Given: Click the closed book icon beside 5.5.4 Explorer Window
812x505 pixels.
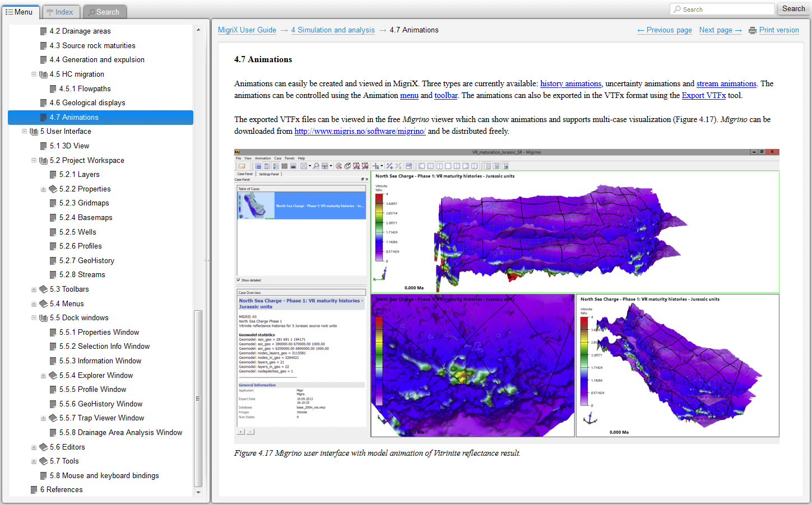Looking at the screenshot, I should 53,376.
